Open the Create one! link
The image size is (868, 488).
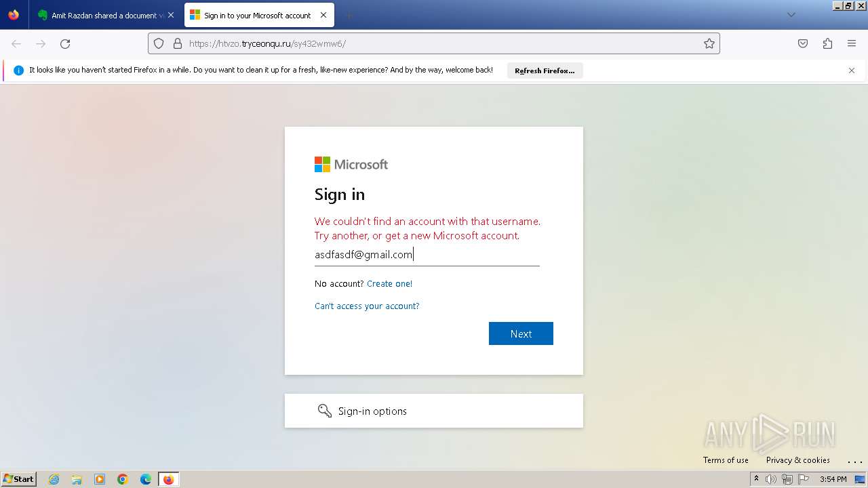(x=389, y=284)
